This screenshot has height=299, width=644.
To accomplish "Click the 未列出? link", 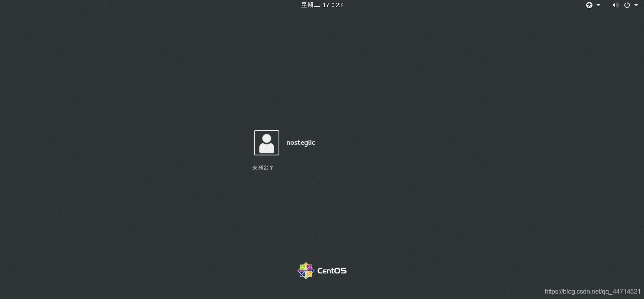I will [263, 168].
